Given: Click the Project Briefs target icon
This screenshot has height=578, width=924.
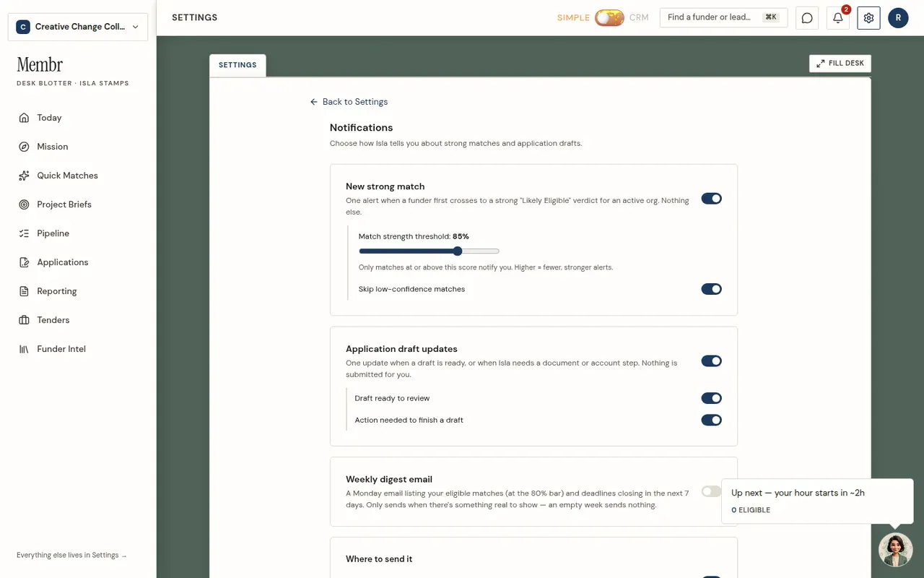Looking at the screenshot, I should (x=24, y=204).
